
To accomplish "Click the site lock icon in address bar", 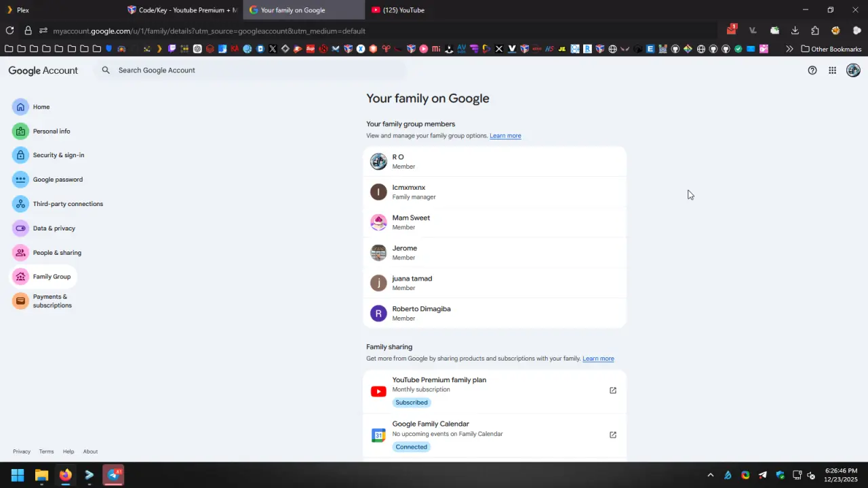I will coord(28,30).
